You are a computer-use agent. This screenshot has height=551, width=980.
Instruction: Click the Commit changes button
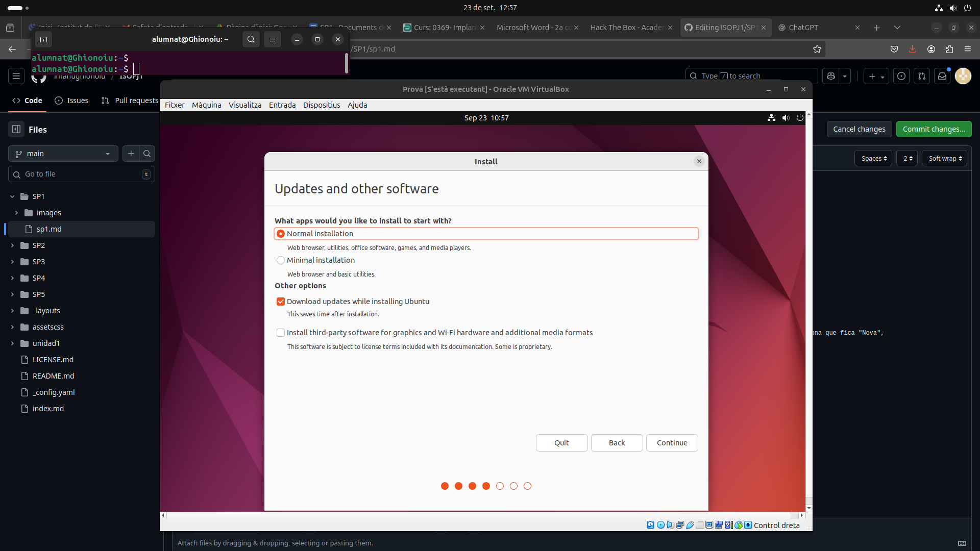pyautogui.click(x=934, y=129)
